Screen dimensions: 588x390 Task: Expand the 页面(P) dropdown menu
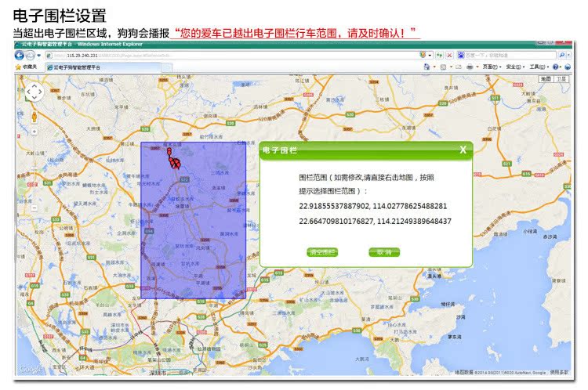[x=491, y=67]
